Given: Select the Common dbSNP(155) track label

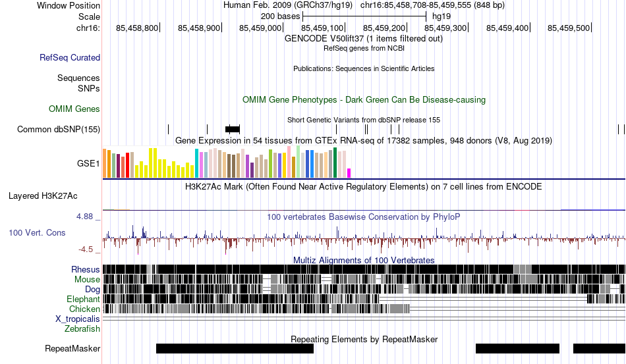Looking at the screenshot, I should (58, 129).
